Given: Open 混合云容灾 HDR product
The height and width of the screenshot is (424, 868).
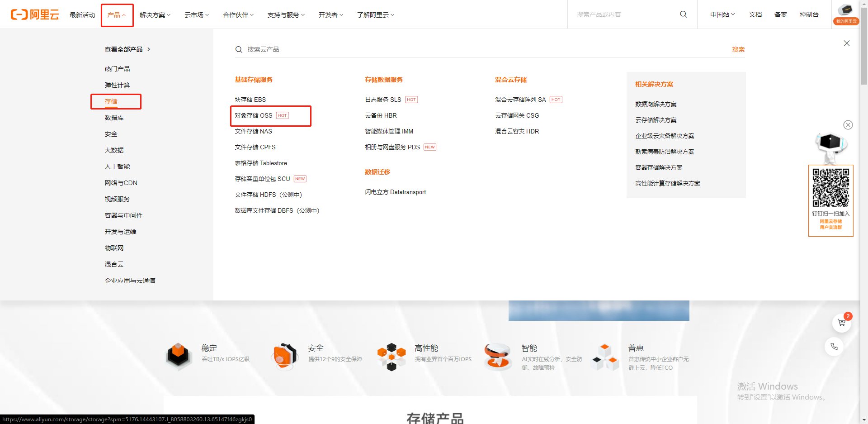Looking at the screenshot, I should pos(517,131).
